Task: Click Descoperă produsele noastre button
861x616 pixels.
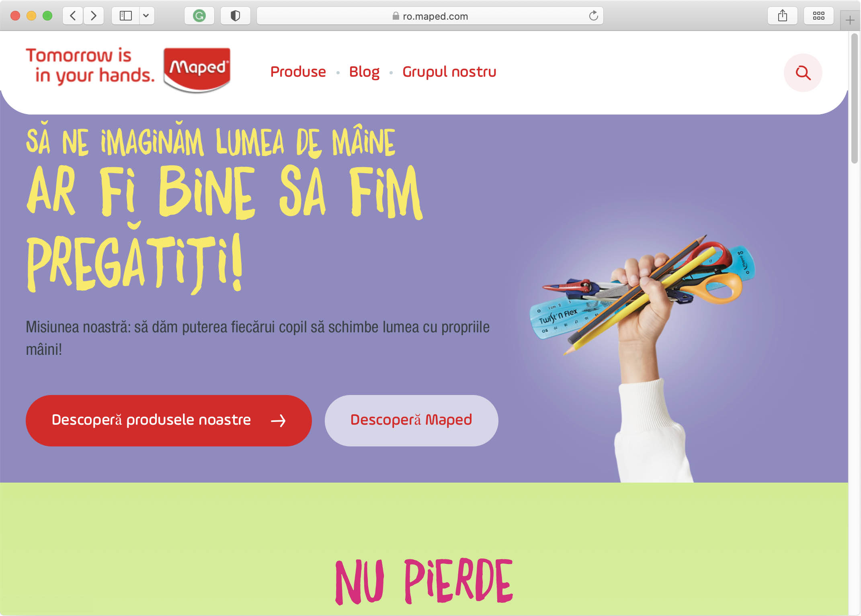Action: [169, 420]
